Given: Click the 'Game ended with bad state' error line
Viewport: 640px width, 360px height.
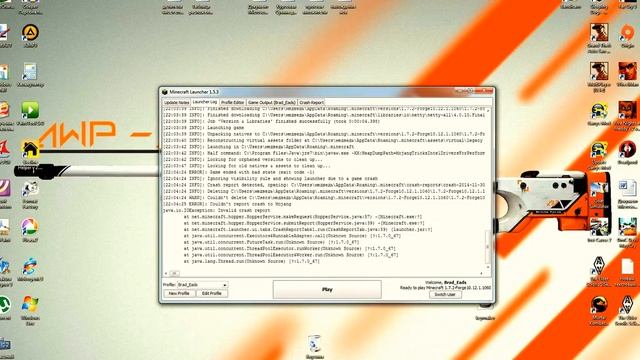Looking at the screenshot, I should (x=239, y=172).
